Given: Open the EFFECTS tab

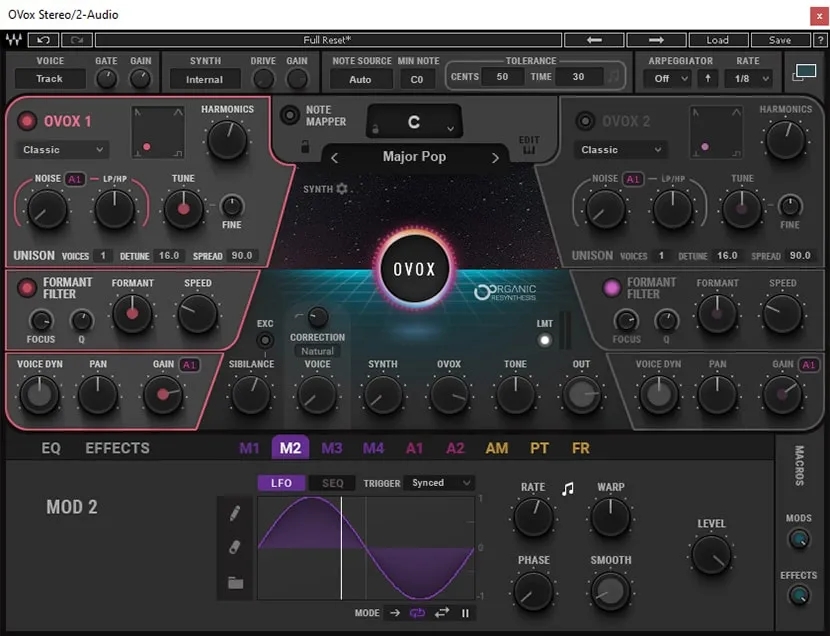Looking at the screenshot, I should 117,448.
